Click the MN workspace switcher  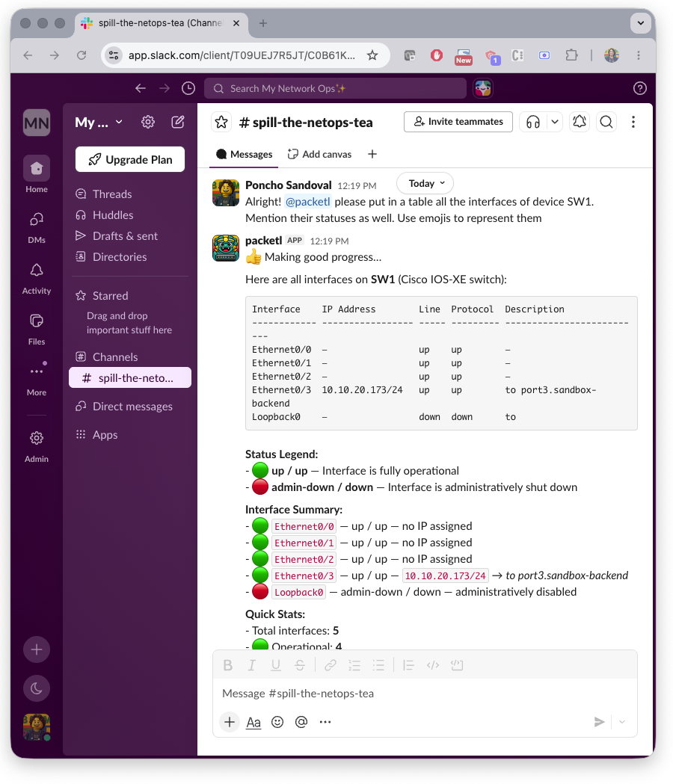click(37, 123)
